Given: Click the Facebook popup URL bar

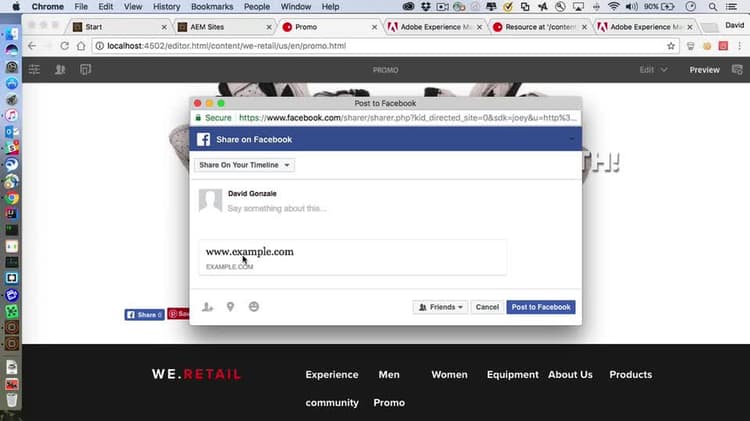Looking at the screenshot, I should click(386, 118).
